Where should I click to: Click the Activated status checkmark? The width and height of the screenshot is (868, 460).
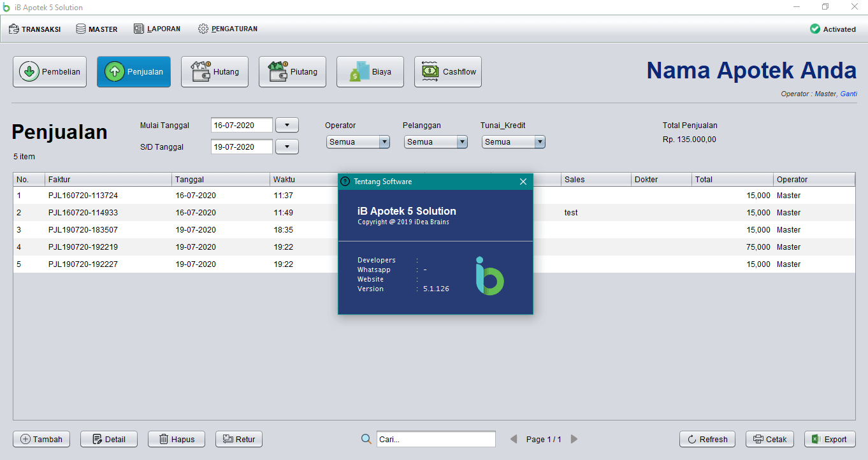click(x=816, y=29)
